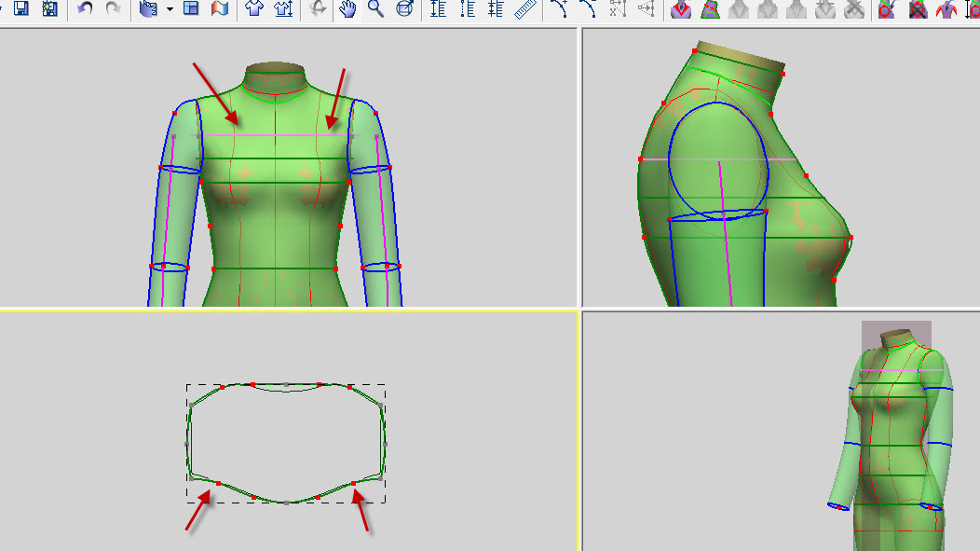Click the green-outlined bodice piece icon

point(710,9)
